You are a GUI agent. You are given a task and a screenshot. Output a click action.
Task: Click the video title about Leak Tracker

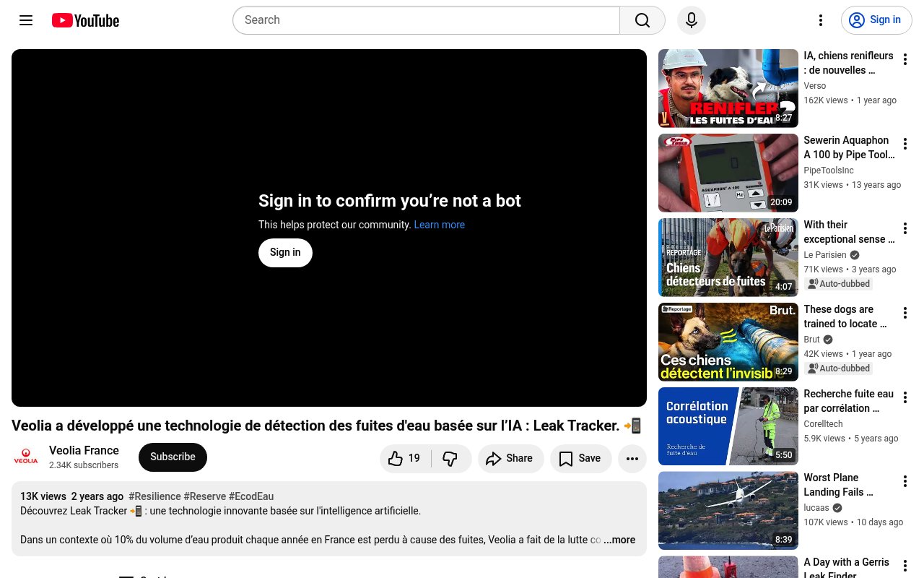click(326, 426)
